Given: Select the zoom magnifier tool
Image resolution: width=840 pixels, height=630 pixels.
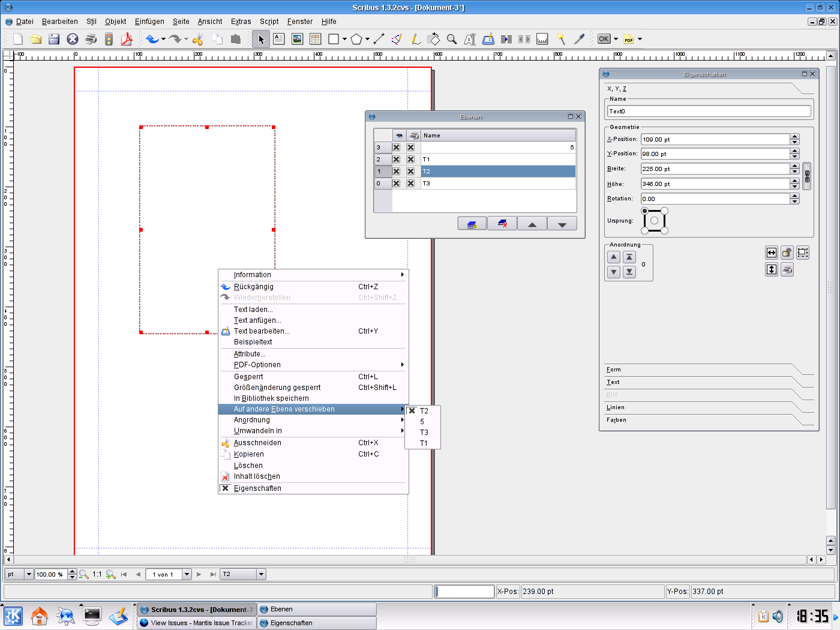Looking at the screenshot, I should 452,39.
